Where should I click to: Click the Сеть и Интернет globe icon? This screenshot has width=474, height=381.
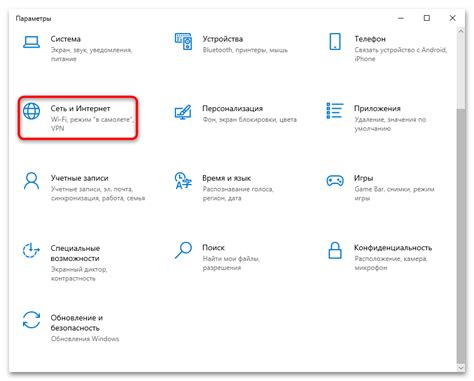(x=32, y=111)
